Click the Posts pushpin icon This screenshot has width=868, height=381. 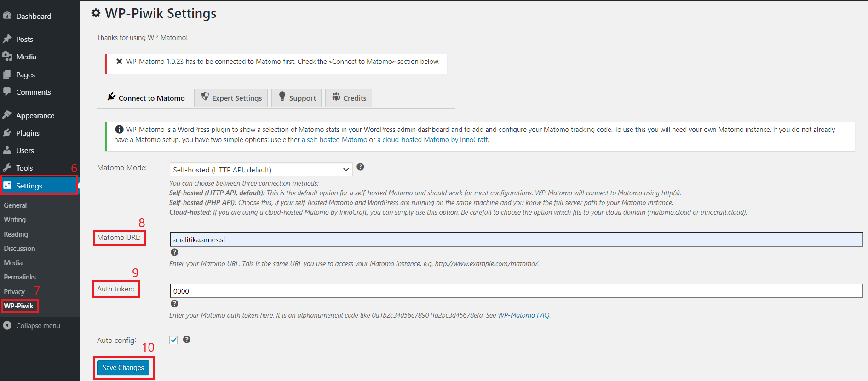pos(7,39)
